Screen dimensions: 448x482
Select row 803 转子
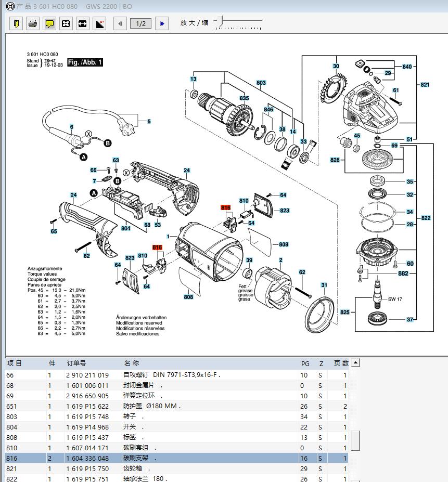(x=176, y=417)
